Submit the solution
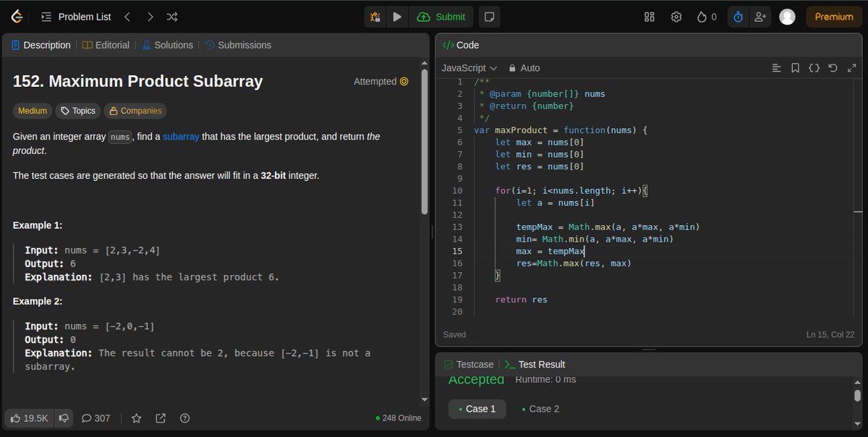This screenshot has width=868, height=437. pos(442,17)
